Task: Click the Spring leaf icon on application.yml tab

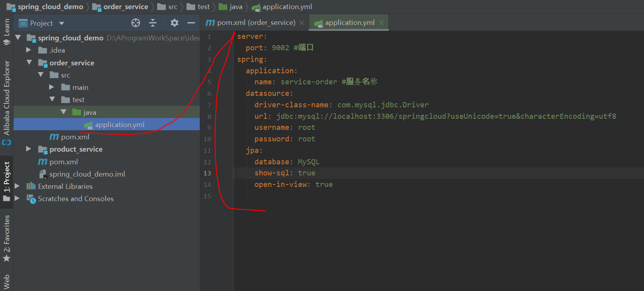Action: click(x=319, y=23)
